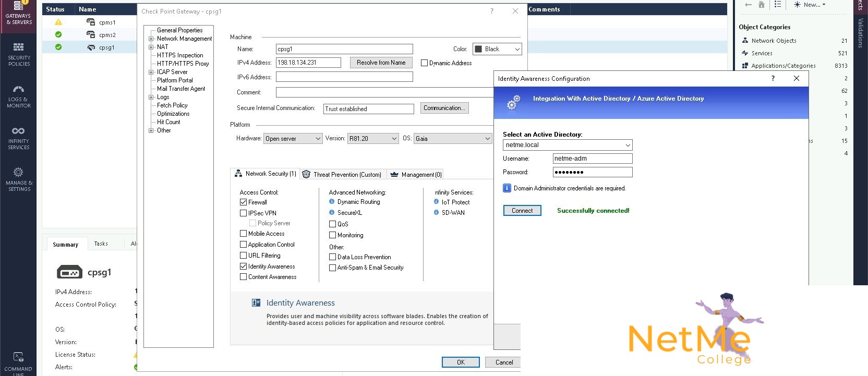Toggle objects panel list view icon
Screen dimensions: 868x376
pyautogui.click(x=778, y=5)
